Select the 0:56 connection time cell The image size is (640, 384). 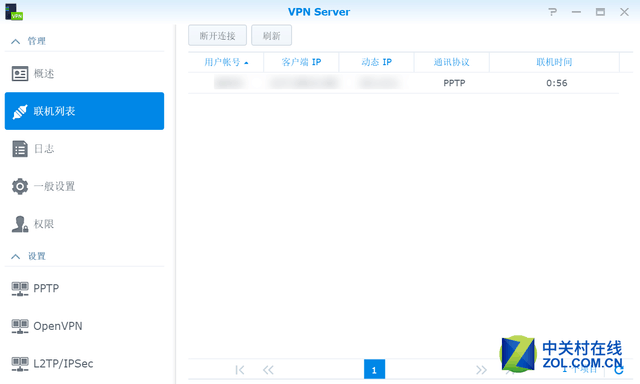[557, 83]
